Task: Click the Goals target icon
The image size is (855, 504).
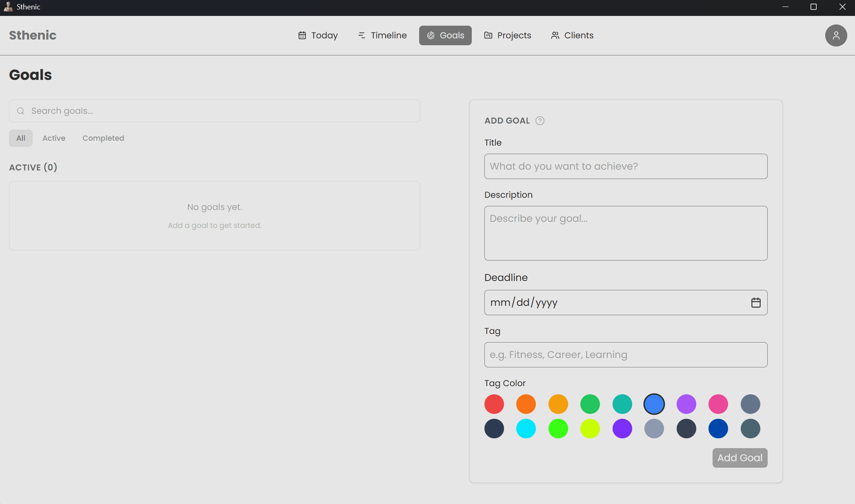Action: (x=431, y=35)
